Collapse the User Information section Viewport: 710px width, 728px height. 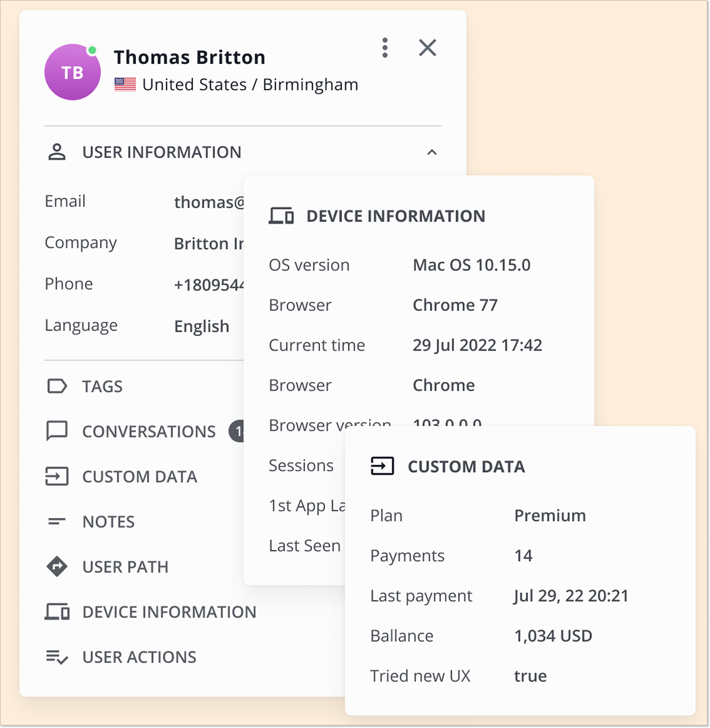tap(432, 152)
